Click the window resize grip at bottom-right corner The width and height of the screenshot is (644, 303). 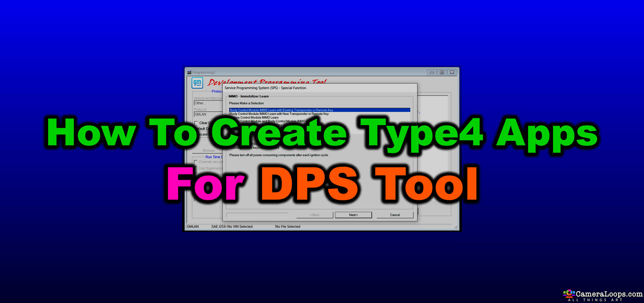point(456,227)
